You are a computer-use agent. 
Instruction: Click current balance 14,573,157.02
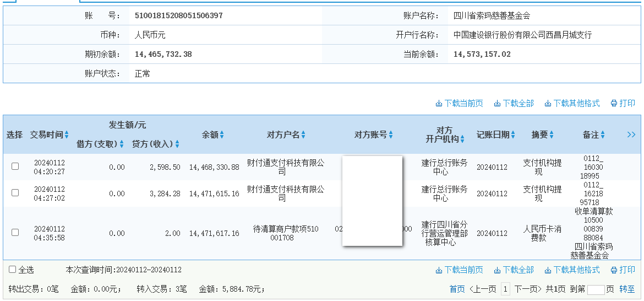[x=482, y=54]
